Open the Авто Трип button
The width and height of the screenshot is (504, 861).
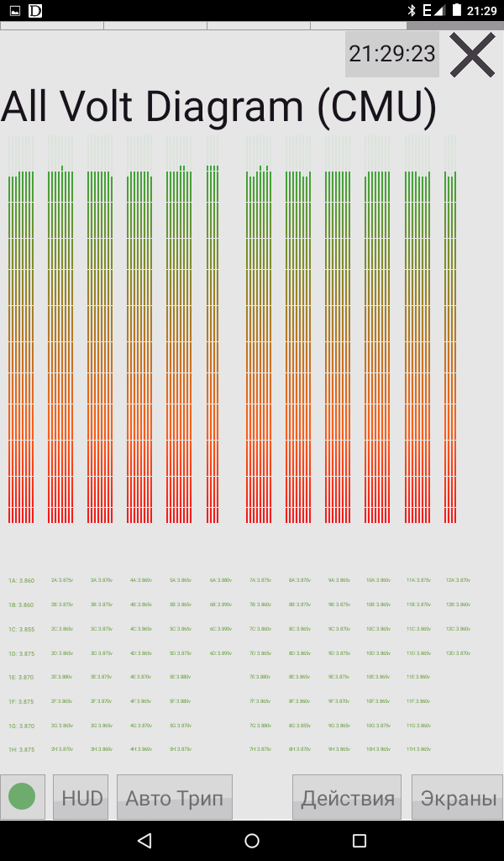click(174, 797)
